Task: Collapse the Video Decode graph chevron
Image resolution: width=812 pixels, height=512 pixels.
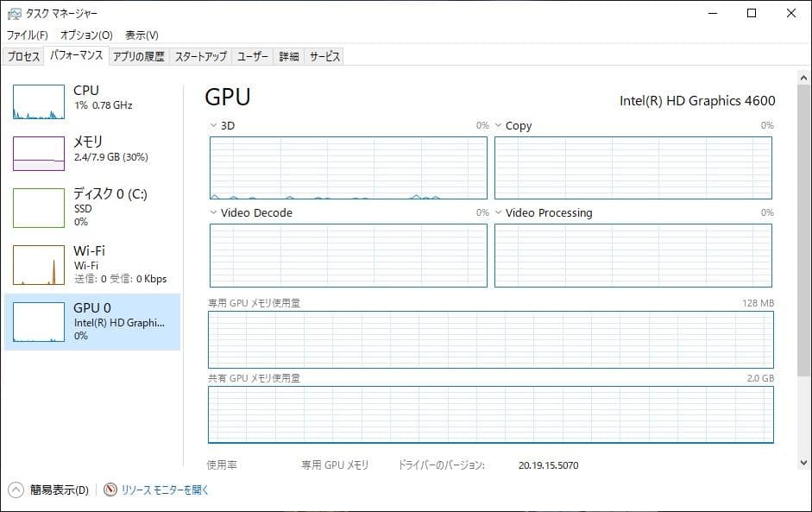Action: pos(211,212)
